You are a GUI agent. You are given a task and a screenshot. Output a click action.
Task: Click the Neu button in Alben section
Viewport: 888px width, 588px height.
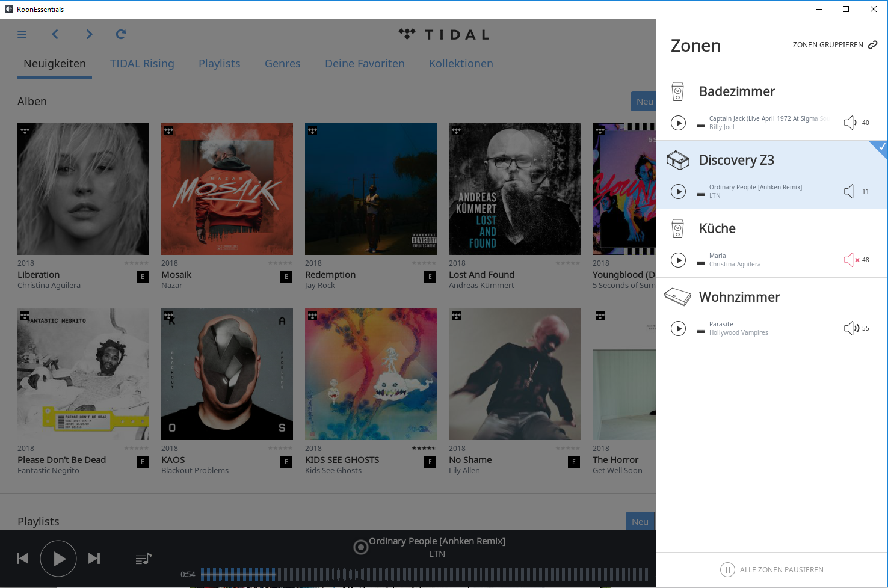(x=643, y=102)
